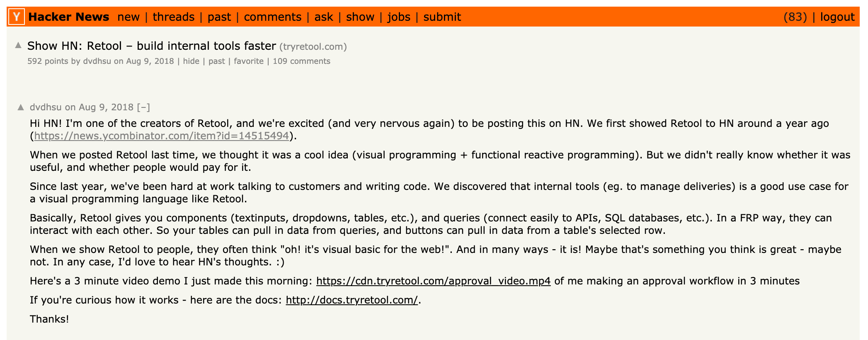Open the 'new' section
This screenshot has width=868, height=340.
[129, 17]
